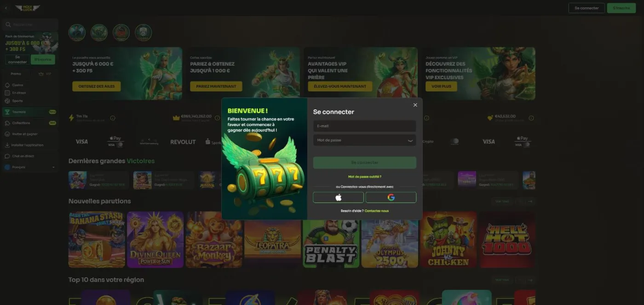The width and height of the screenshot is (644, 305).
Task: Click the sidebar green S'inscrire button
Action: [43, 60]
